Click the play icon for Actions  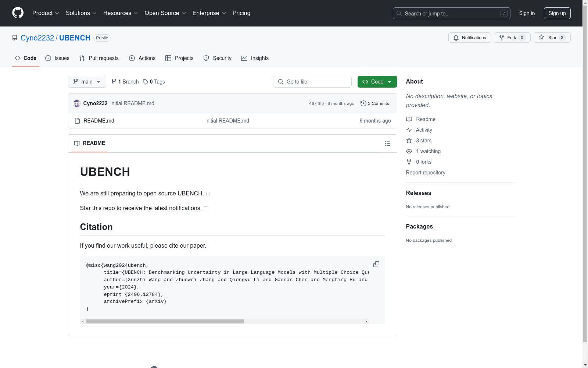[x=132, y=58]
